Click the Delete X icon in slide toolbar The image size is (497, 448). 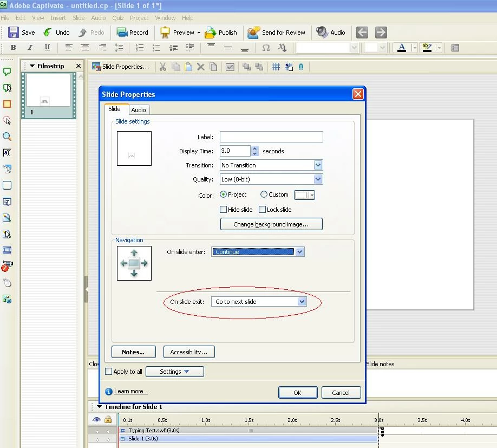pos(201,67)
